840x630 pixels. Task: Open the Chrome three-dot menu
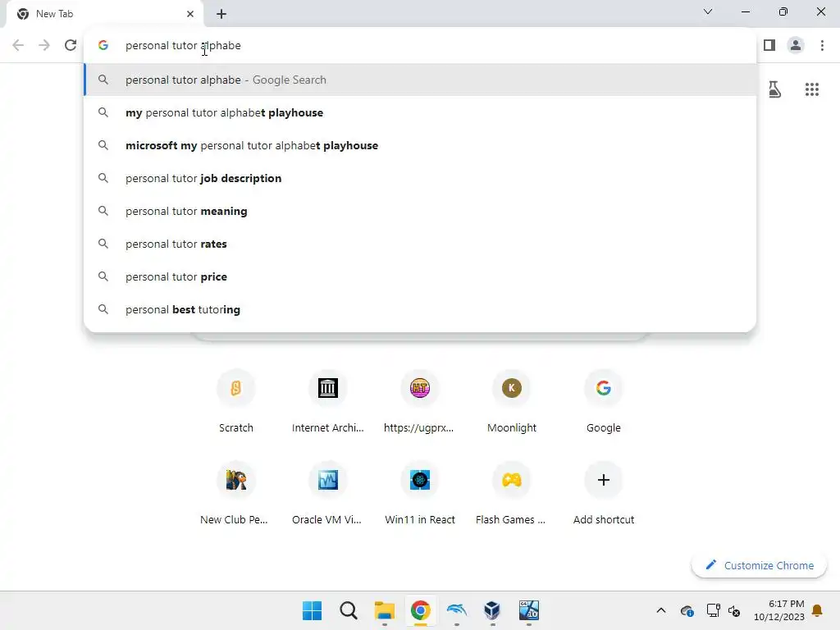[x=822, y=45]
